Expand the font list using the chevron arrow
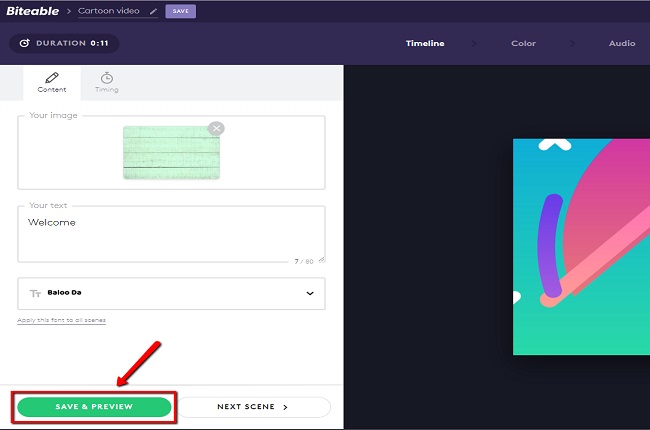The width and height of the screenshot is (650, 430). point(309,294)
